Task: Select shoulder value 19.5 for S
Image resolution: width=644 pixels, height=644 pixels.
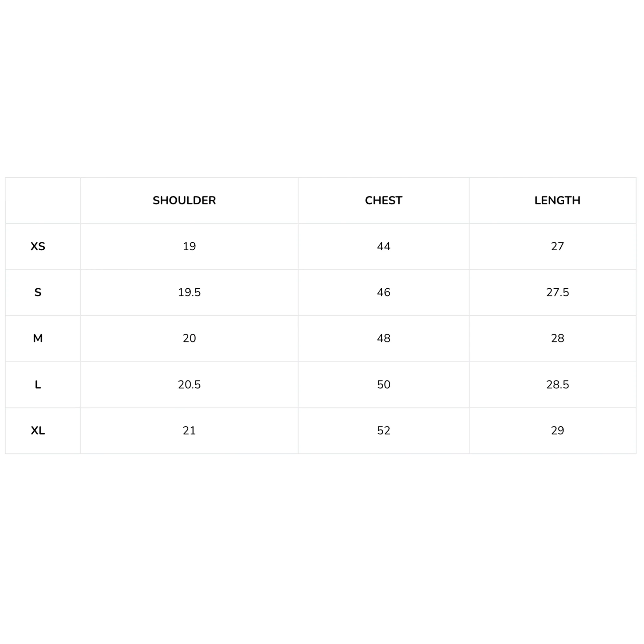Action: 189,292
